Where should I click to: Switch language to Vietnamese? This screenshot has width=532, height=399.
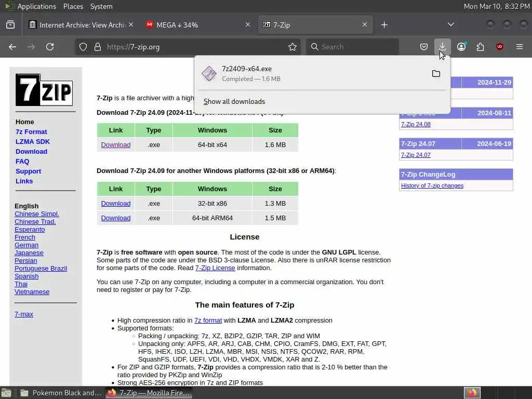(32, 292)
